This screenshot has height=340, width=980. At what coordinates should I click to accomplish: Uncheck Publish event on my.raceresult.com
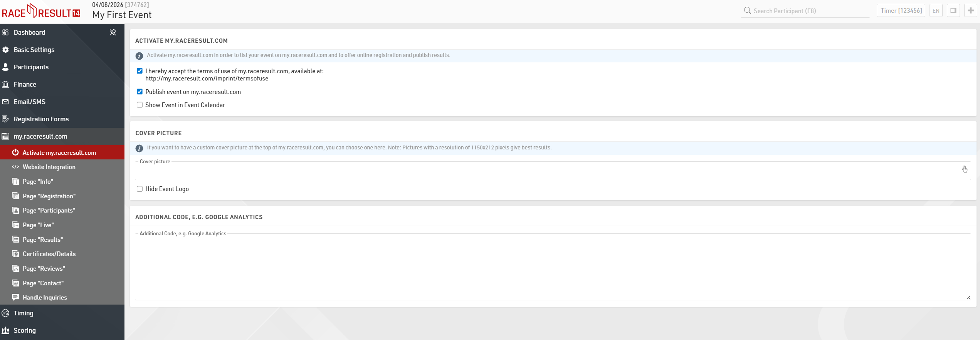140,92
